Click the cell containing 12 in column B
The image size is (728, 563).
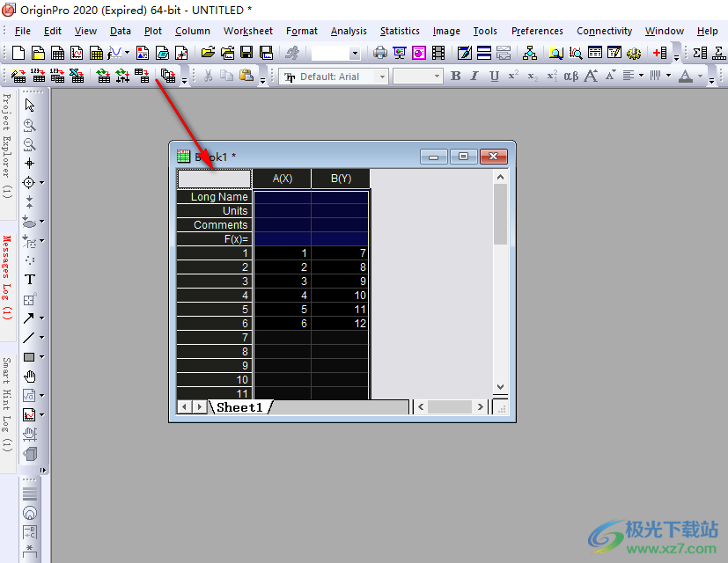341,324
